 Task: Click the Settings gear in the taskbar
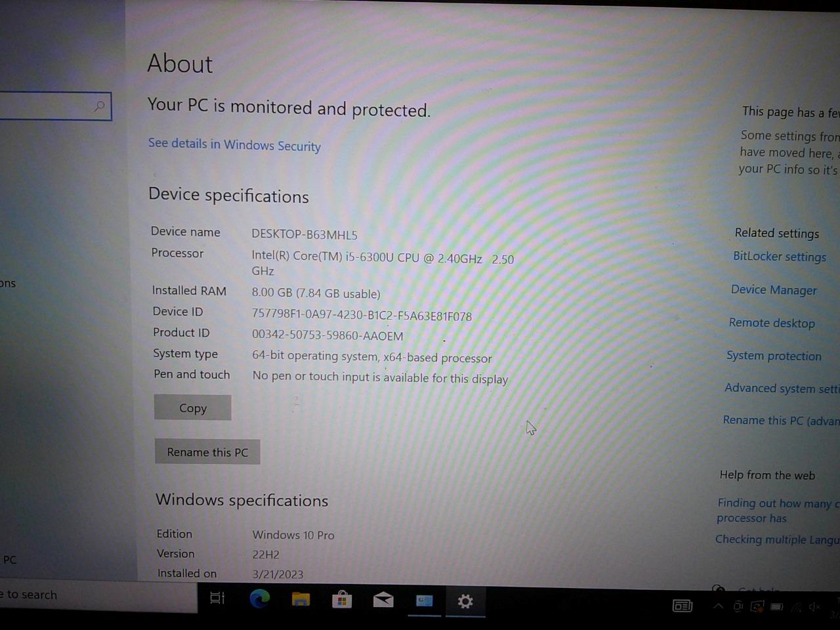465,601
